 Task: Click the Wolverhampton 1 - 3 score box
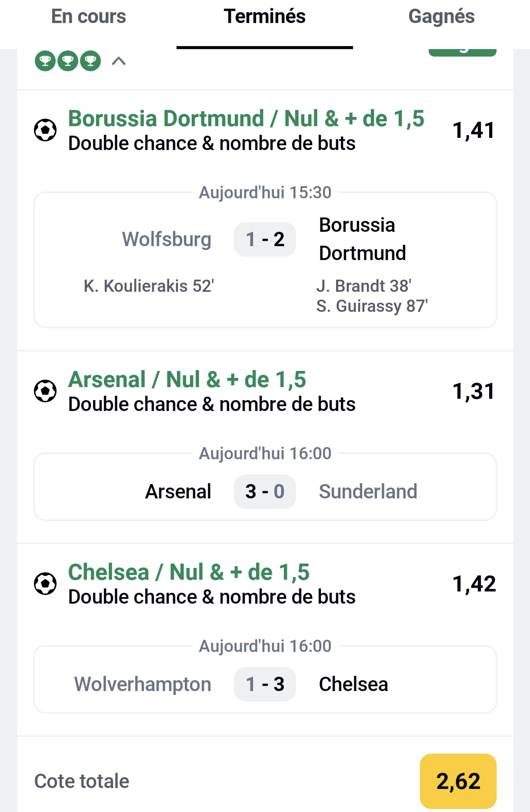coord(265,684)
